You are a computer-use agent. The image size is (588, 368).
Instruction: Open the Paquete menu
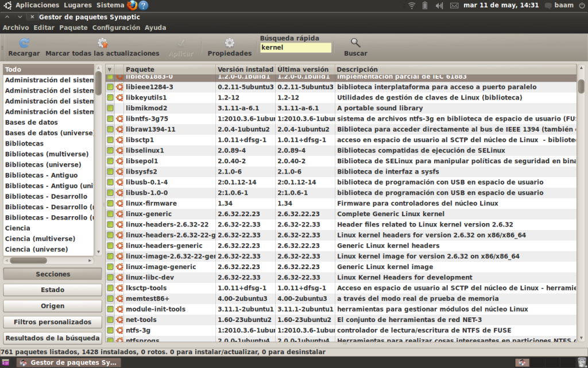73,28
